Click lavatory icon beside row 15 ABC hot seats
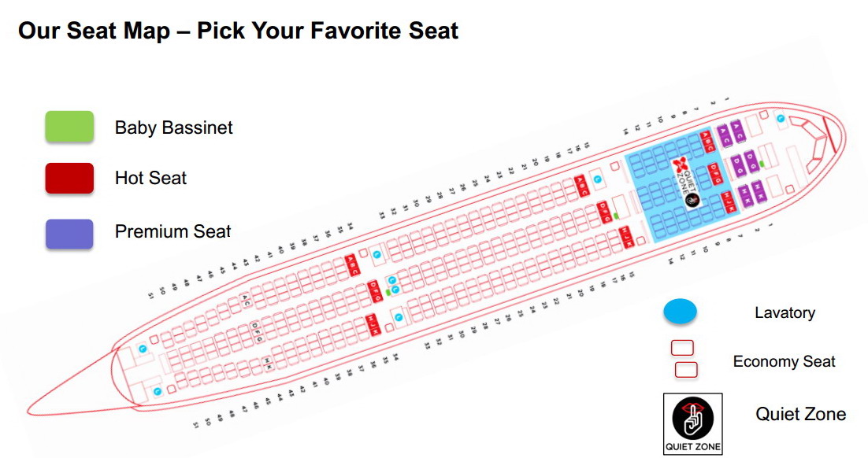Screen dimensions: 868x458 point(597,179)
